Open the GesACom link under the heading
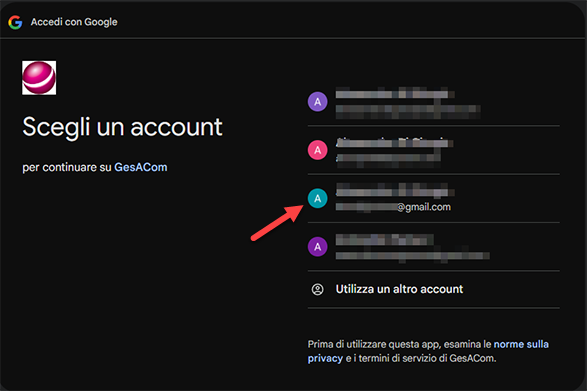The image size is (587, 391). 141,167
